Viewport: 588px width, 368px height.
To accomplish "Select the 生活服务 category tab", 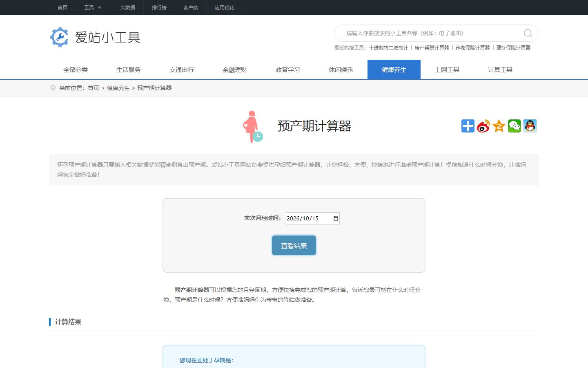I will (x=129, y=70).
